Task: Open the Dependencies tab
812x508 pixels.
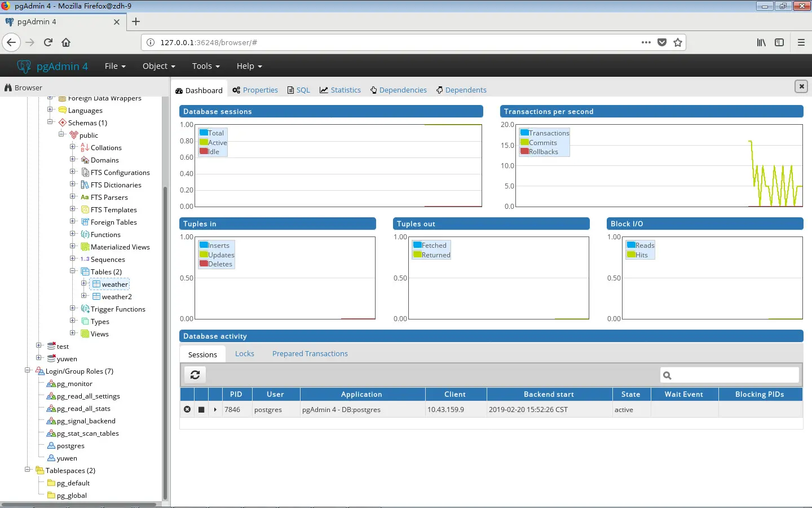Action: tap(399, 90)
